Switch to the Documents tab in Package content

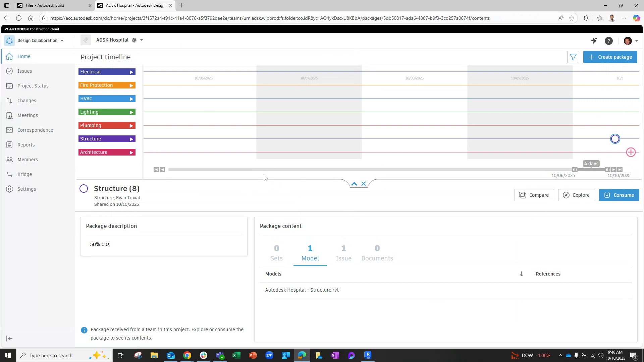tap(377, 253)
